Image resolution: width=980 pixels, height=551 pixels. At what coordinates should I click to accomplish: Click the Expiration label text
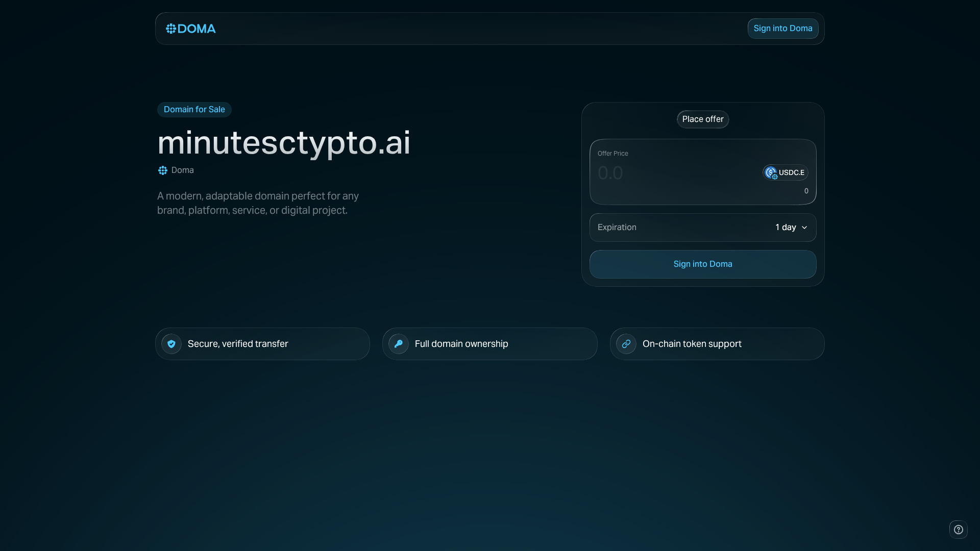pyautogui.click(x=617, y=228)
